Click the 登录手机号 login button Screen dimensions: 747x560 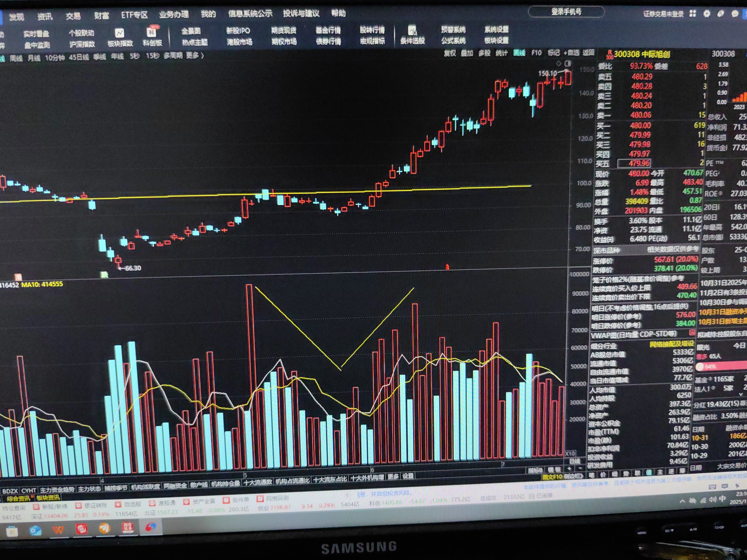coord(566,12)
